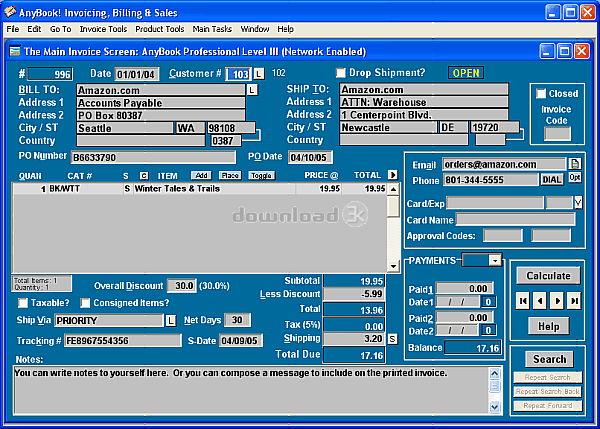
Task: Click the Search button
Action: pos(549,359)
